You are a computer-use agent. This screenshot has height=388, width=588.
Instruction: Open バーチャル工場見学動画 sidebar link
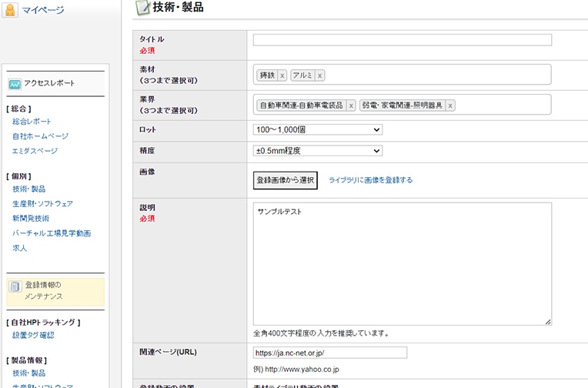(52, 233)
